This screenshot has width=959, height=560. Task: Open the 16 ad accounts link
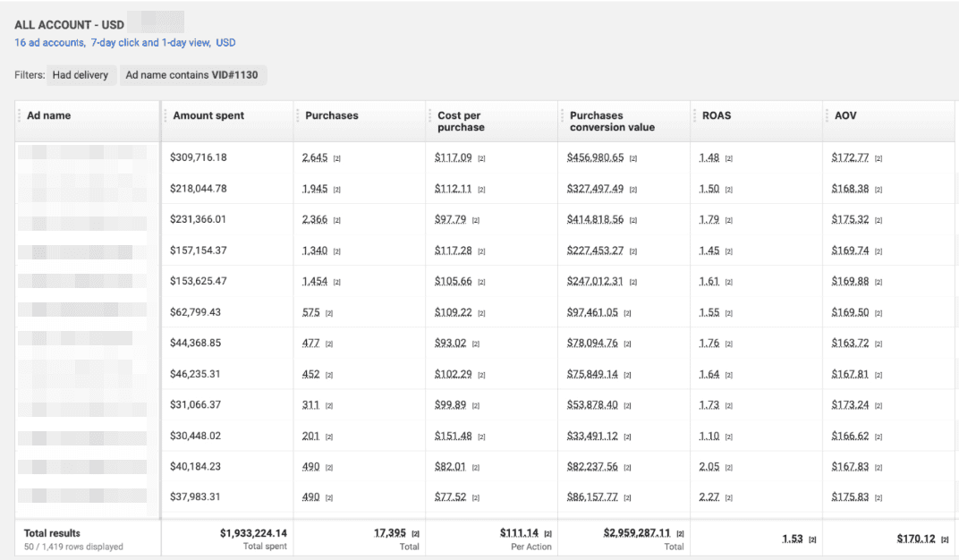point(49,42)
